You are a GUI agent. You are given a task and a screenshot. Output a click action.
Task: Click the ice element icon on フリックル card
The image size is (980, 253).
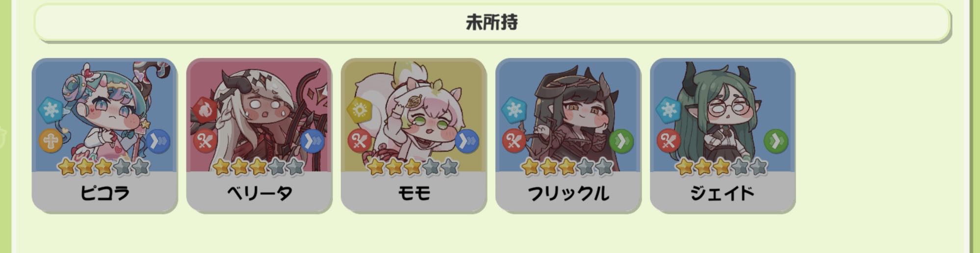tap(514, 110)
